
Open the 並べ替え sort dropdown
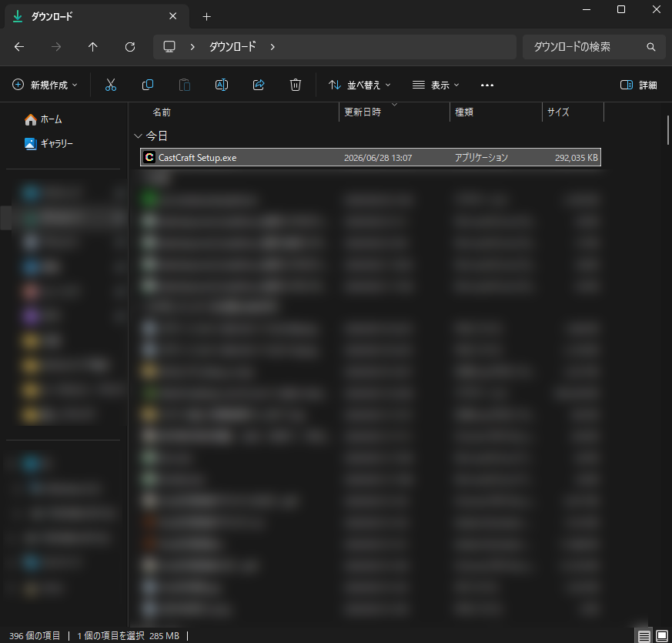click(359, 85)
